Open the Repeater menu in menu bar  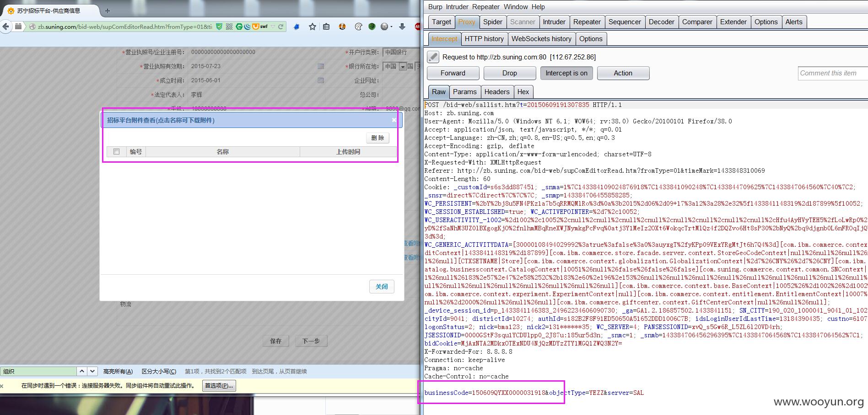click(x=486, y=7)
